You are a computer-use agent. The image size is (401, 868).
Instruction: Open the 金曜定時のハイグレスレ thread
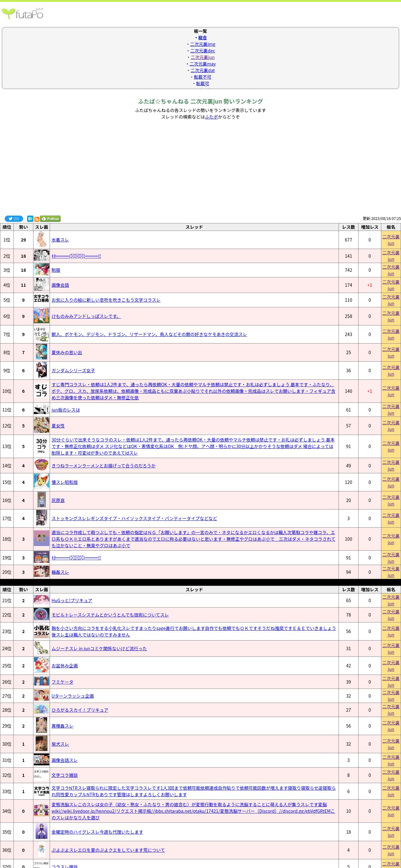click(97, 832)
